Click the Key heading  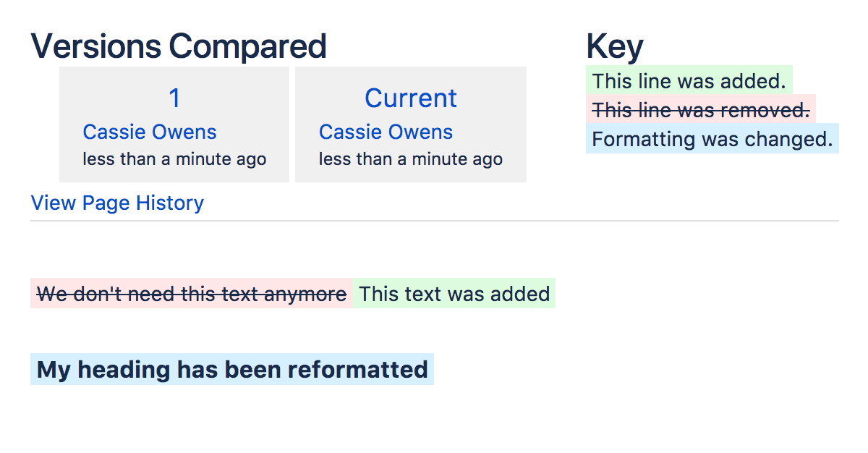614,46
